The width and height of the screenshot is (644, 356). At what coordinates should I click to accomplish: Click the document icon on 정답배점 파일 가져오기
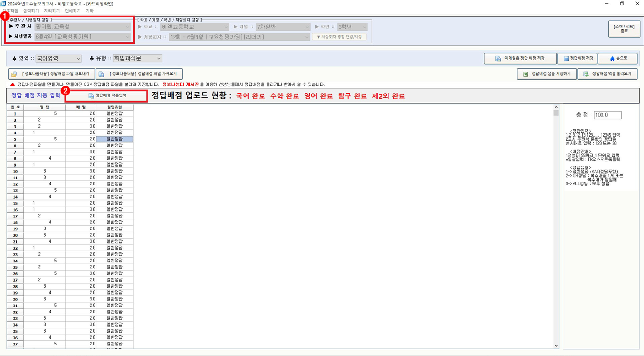[101, 74]
